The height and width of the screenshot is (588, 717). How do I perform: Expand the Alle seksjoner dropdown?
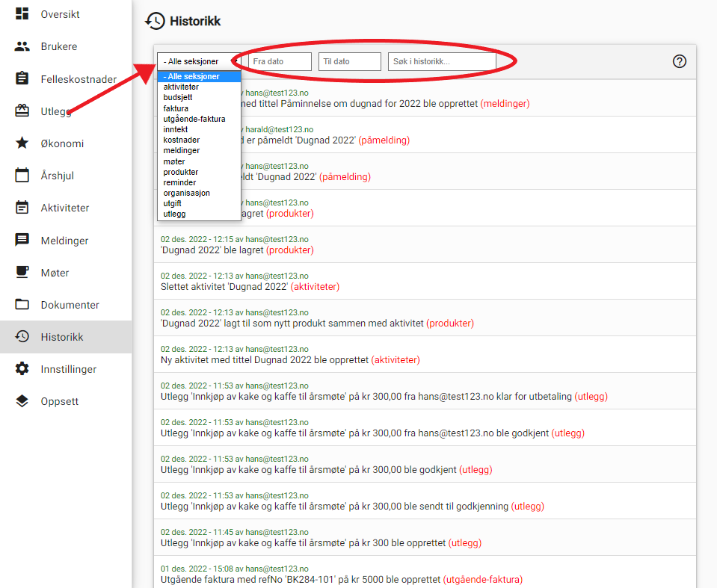click(x=199, y=61)
